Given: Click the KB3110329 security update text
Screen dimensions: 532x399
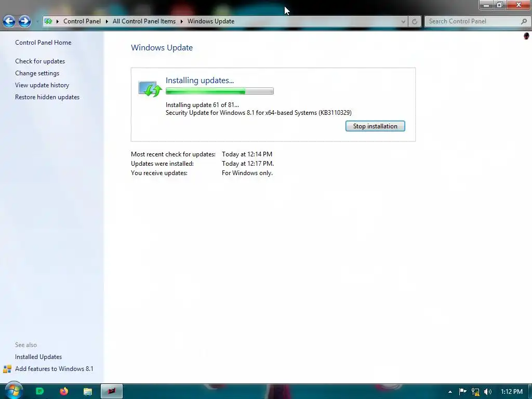Looking at the screenshot, I should [259, 113].
